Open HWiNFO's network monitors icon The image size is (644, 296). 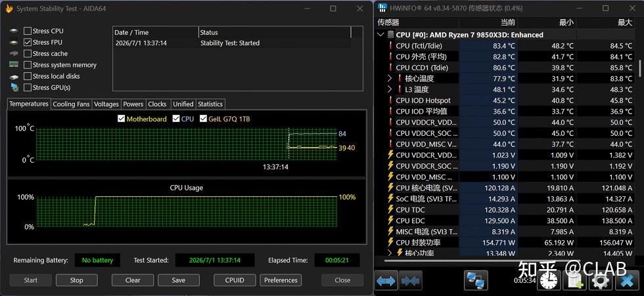(476, 280)
